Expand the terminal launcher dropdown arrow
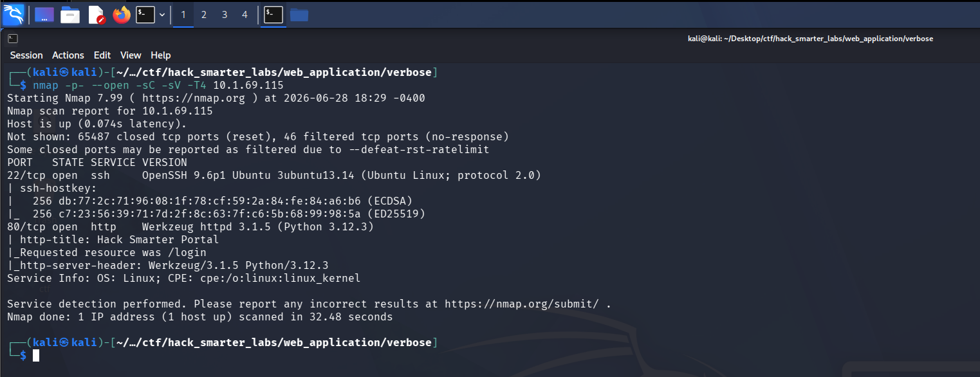 click(x=162, y=14)
